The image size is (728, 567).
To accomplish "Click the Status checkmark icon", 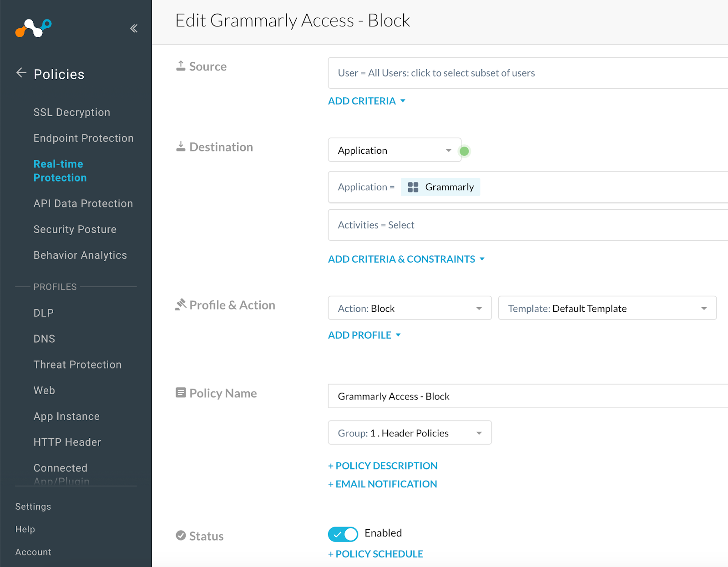I will click(181, 536).
